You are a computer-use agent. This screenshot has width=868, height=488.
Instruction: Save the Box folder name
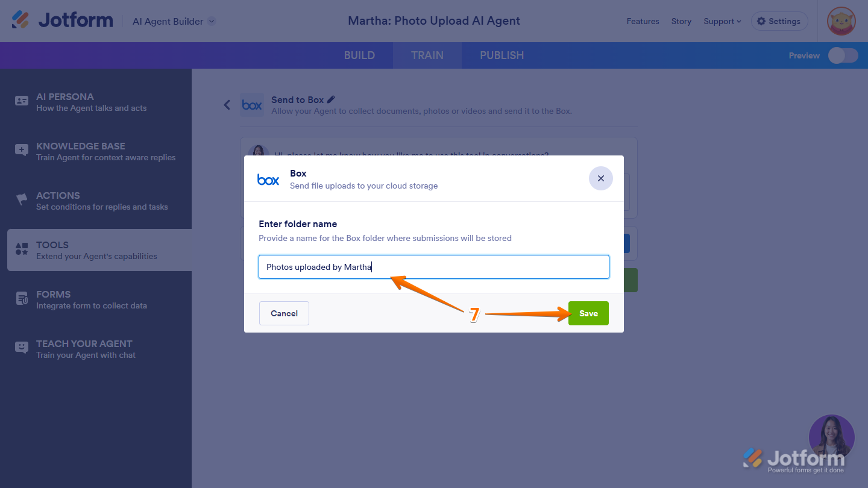[x=588, y=313]
